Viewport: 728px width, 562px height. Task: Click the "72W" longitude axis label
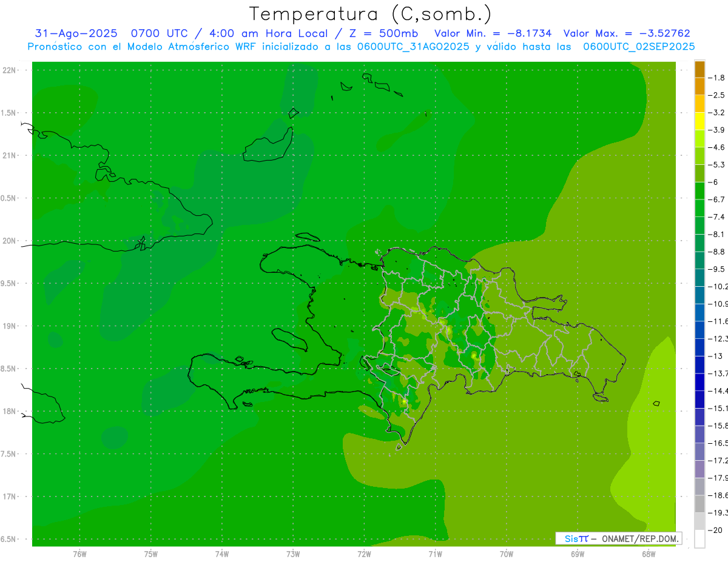coord(364,554)
